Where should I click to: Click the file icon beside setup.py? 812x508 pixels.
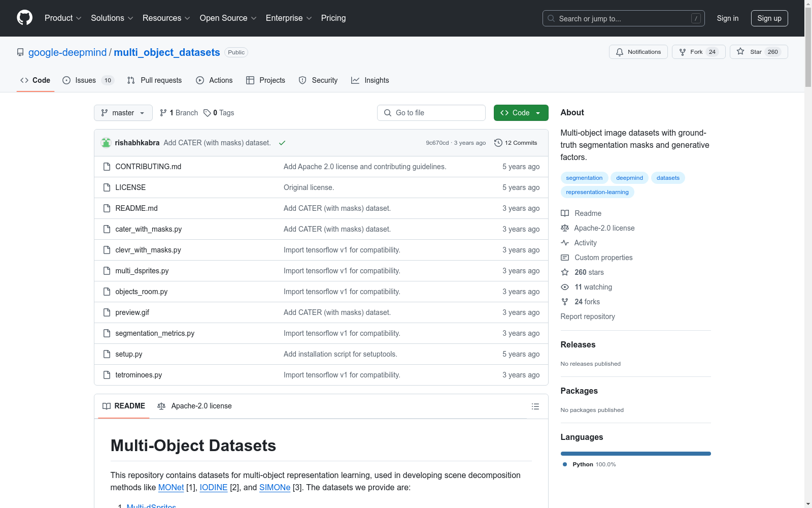[107, 354]
